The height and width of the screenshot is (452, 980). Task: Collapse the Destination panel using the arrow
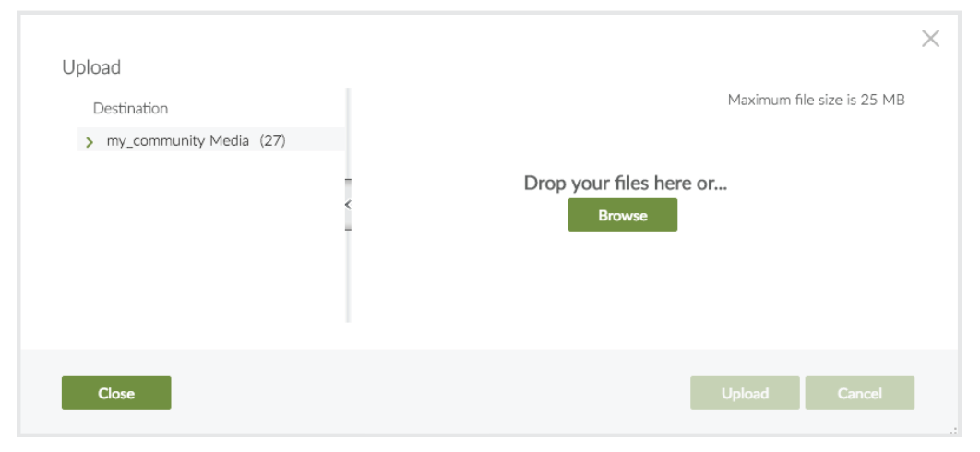[348, 204]
